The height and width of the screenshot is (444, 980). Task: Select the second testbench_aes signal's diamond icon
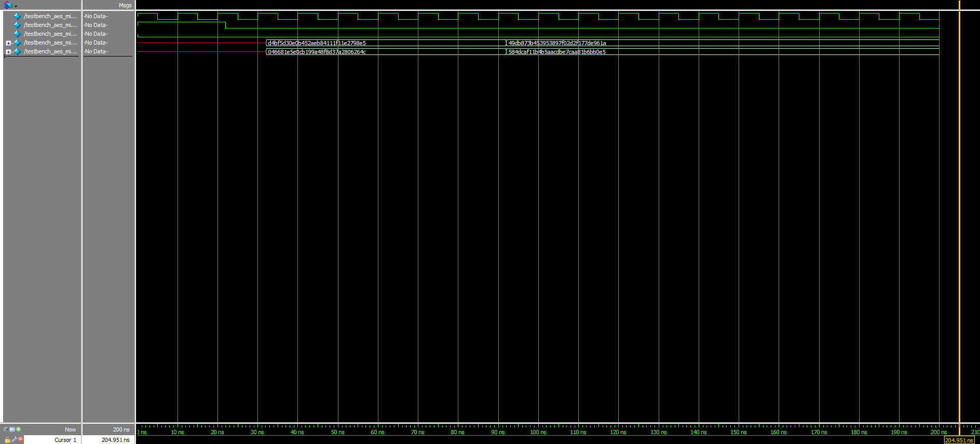(17, 25)
